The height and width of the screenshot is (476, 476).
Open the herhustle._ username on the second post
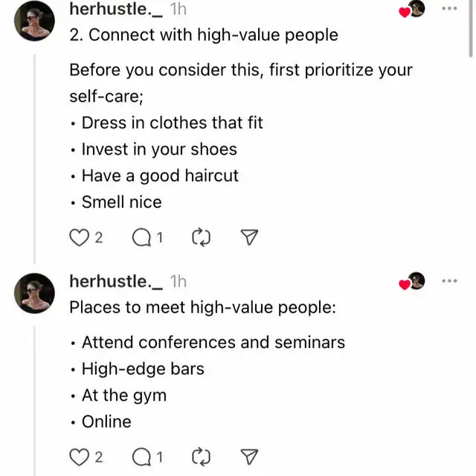click(116, 281)
